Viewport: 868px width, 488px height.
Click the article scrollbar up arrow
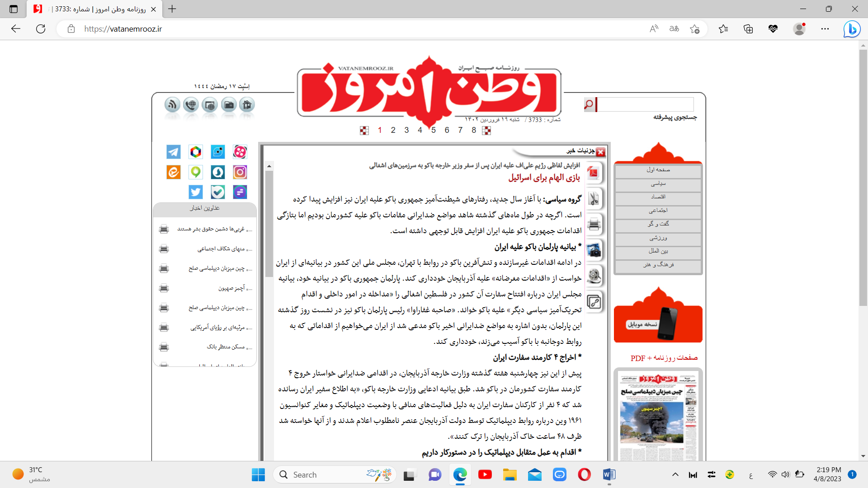269,166
